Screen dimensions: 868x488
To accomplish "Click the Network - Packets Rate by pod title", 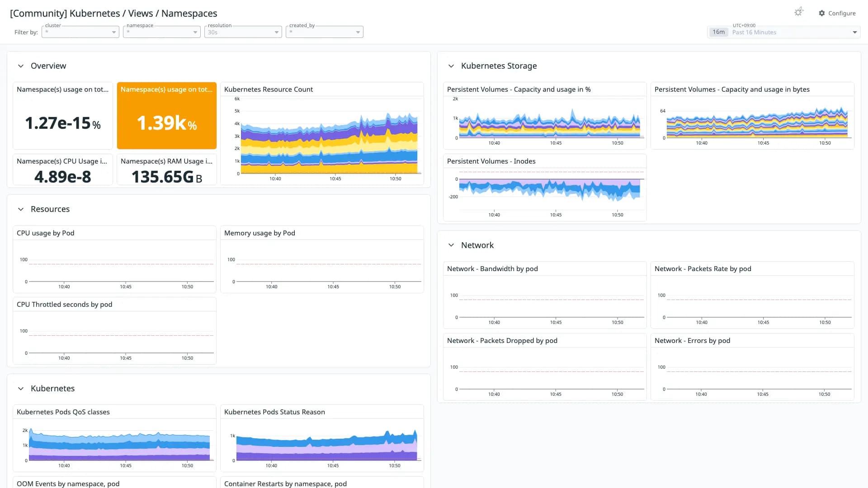I will pos(703,269).
